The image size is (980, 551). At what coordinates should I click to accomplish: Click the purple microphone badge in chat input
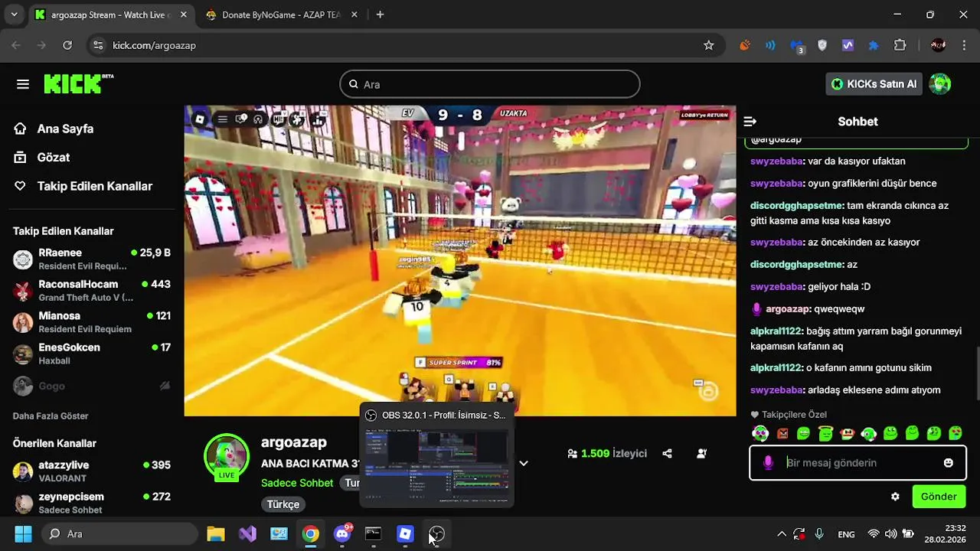768,463
